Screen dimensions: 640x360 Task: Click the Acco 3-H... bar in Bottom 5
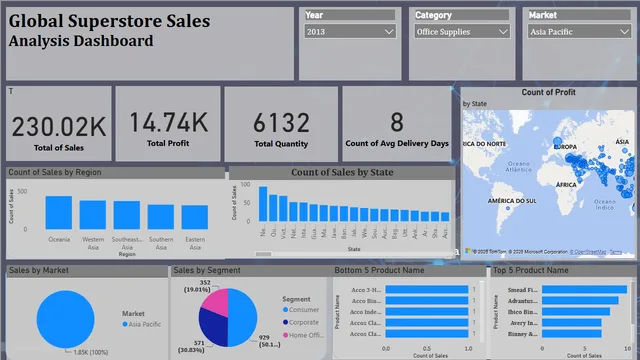(x=427, y=289)
